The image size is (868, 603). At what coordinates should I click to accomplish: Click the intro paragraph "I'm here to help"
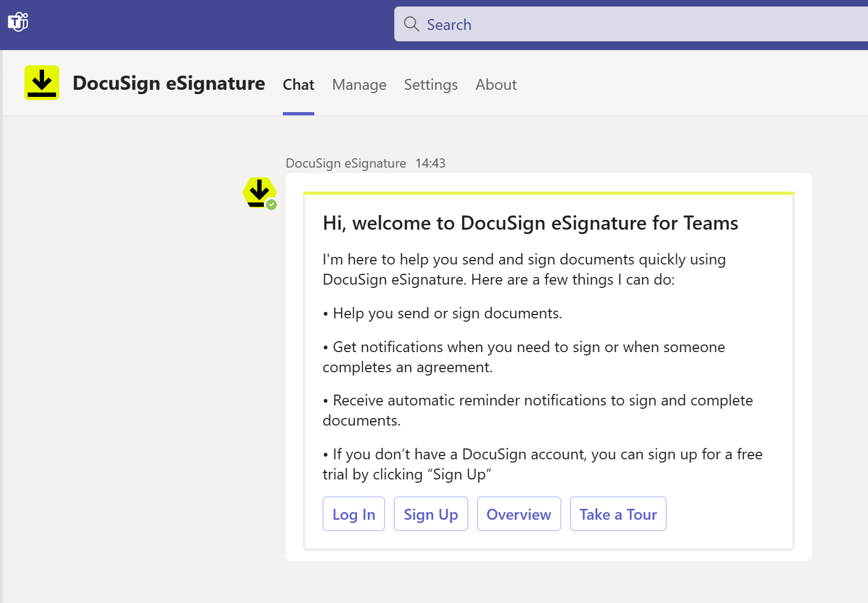point(524,269)
